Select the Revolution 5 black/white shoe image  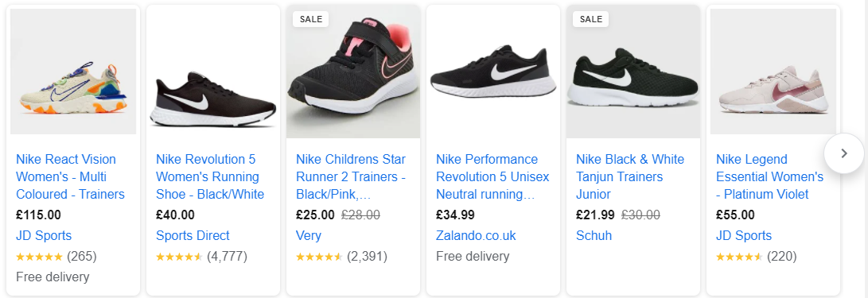coord(213,72)
